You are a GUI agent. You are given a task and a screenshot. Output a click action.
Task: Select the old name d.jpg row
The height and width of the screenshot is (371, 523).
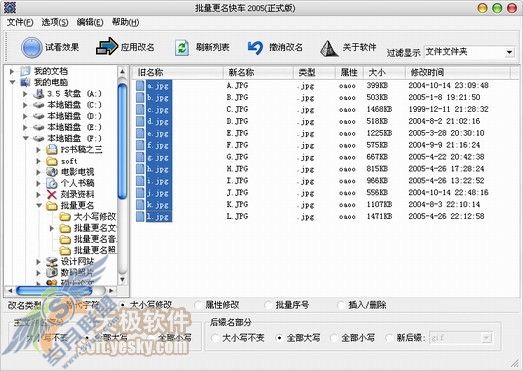click(158, 121)
